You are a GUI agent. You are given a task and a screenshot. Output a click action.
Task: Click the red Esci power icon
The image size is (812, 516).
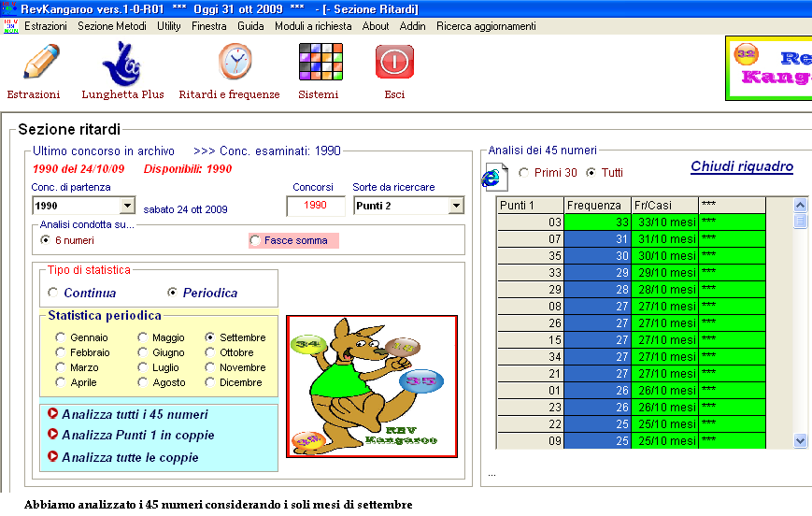point(394,62)
